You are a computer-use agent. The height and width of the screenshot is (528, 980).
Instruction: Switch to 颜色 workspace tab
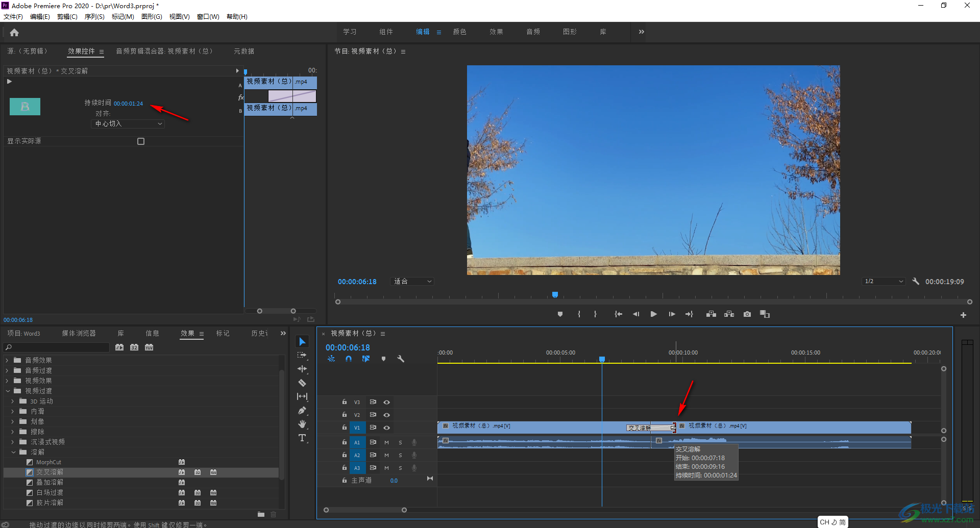(460, 32)
